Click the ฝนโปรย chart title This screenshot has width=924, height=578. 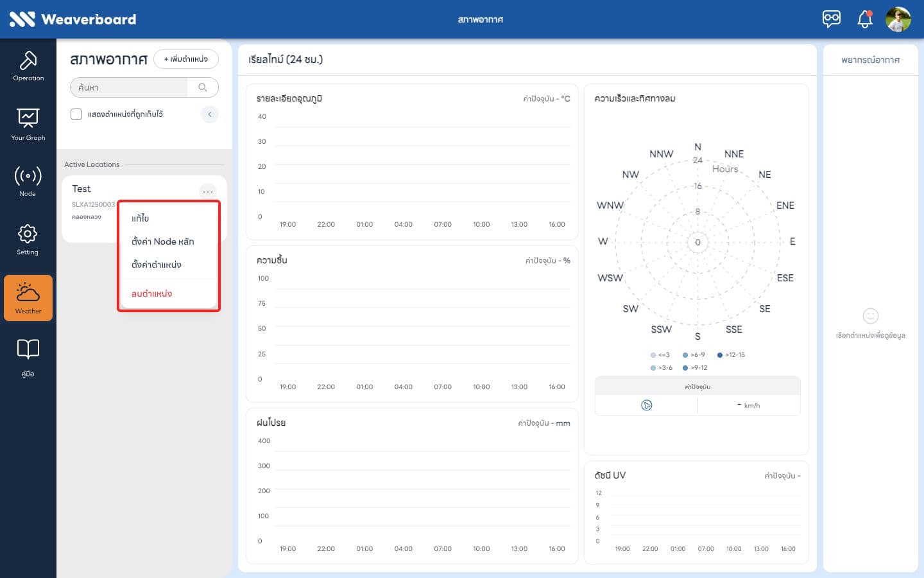click(x=271, y=423)
